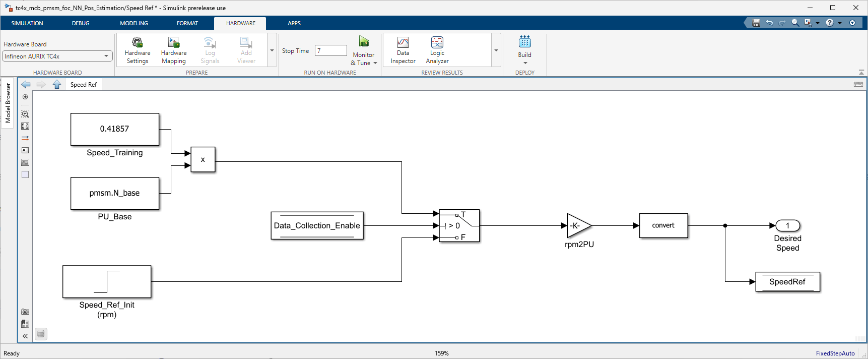
Task: Fit diagram to view
Action: click(25, 126)
